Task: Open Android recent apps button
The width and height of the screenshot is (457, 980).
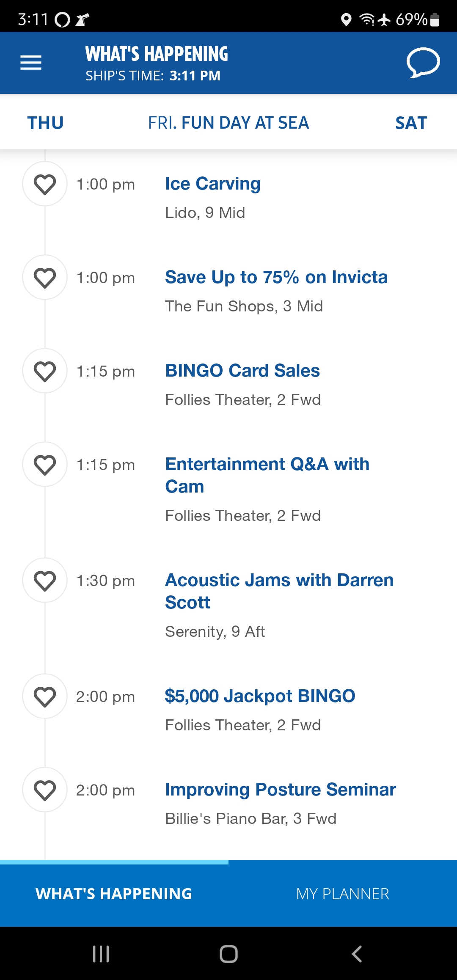Action: click(101, 954)
